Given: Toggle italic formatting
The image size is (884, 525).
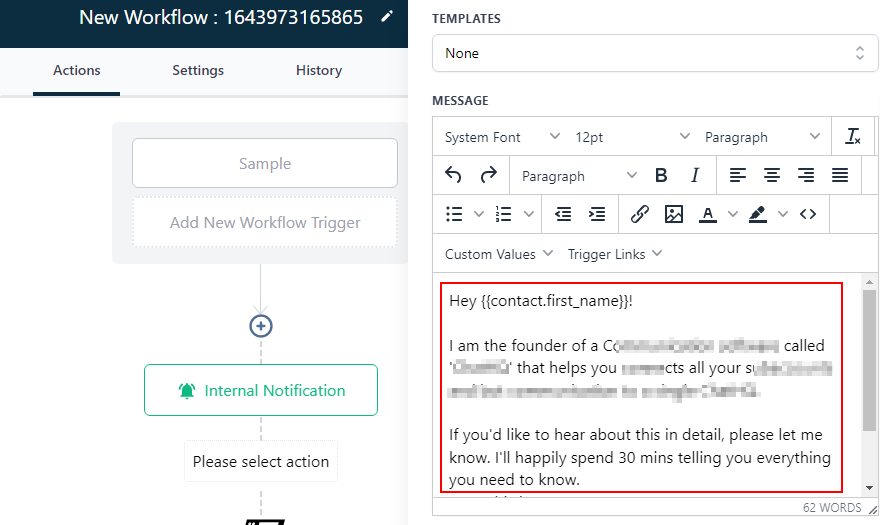Looking at the screenshot, I should 695,175.
